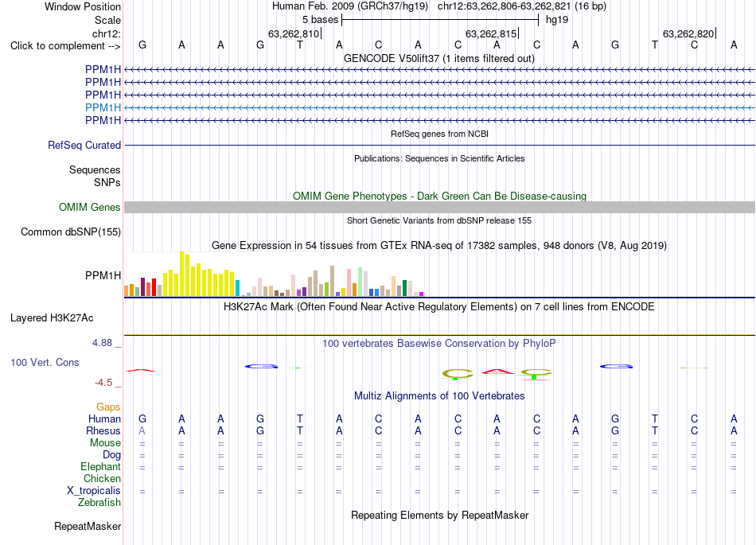
Task: Click the olive 'C' logo in conservation track
Action: pyautogui.click(x=458, y=374)
